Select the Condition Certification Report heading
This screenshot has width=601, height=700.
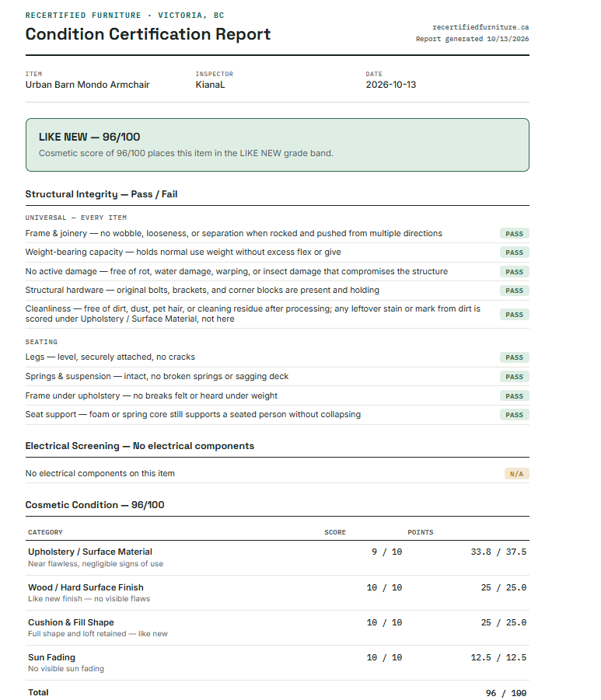pos(148,34)
